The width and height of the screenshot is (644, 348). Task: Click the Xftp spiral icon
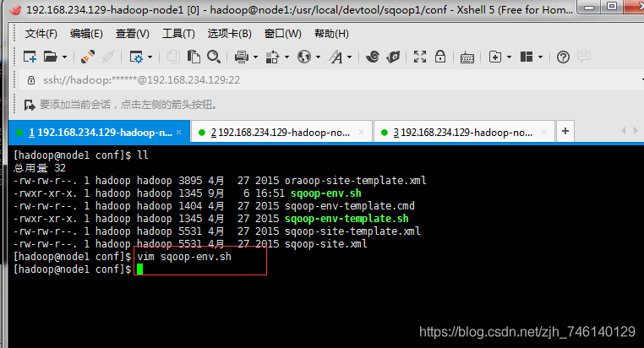point(373,57)
